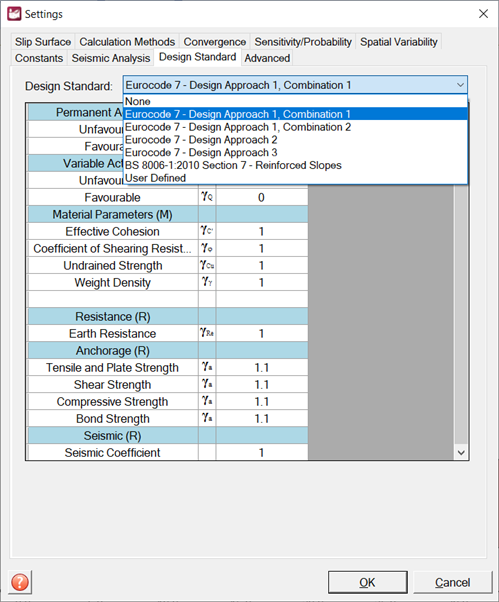
Task: Go to the Convergence tab
Action: [215, 41]
